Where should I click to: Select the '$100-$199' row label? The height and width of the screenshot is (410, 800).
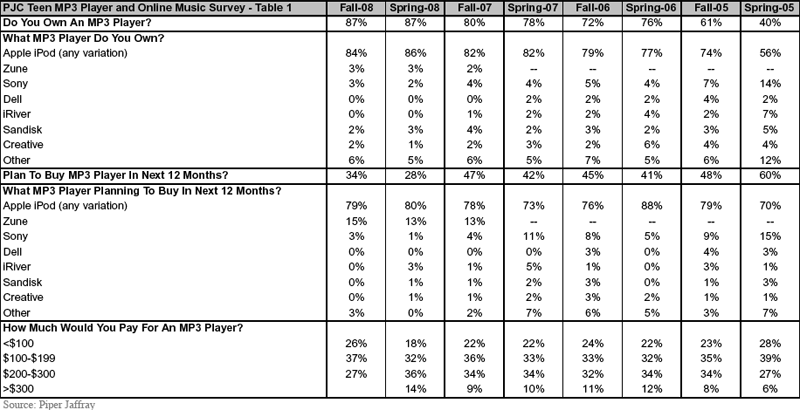point(29,358)
